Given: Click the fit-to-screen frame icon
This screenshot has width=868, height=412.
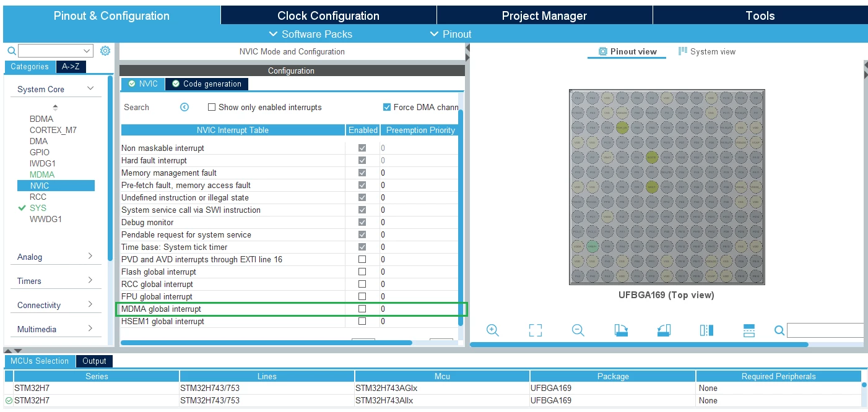Looking at the screenshot, I should click(x=536, y=330).
